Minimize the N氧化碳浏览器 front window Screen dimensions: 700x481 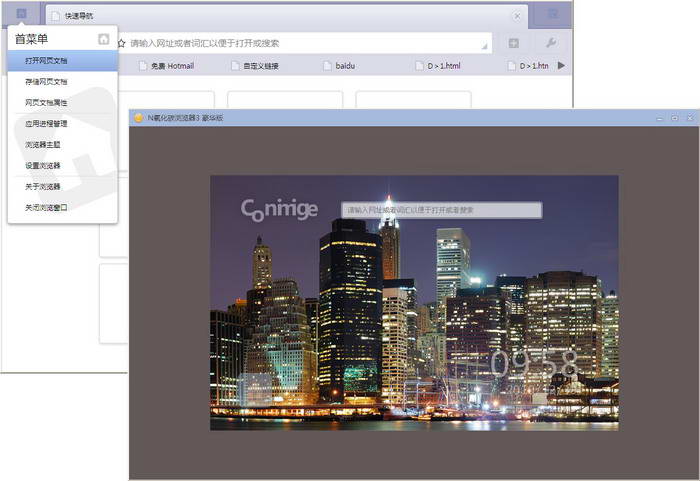point(660,118)
